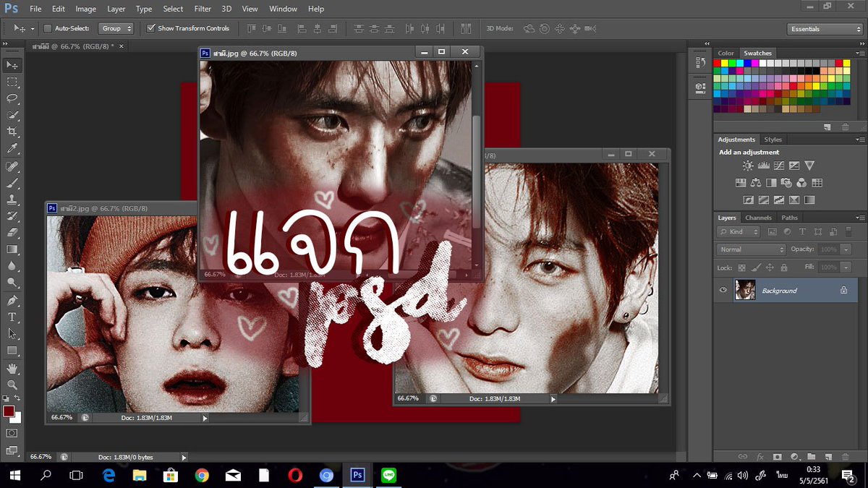This screenshot has height=488, width=868.
Task: Click the Background layer thumbnail
Action: 745,290
